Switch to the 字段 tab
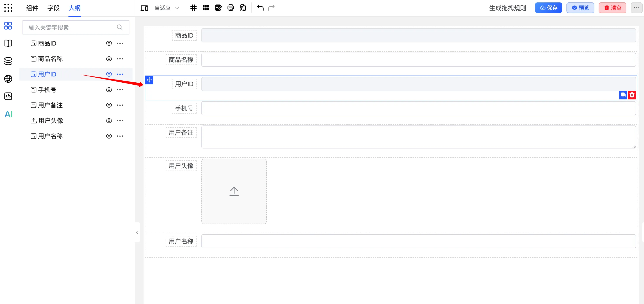Viewport: 644px width, 304px height. pyautogui.click(x=53, y=8)
